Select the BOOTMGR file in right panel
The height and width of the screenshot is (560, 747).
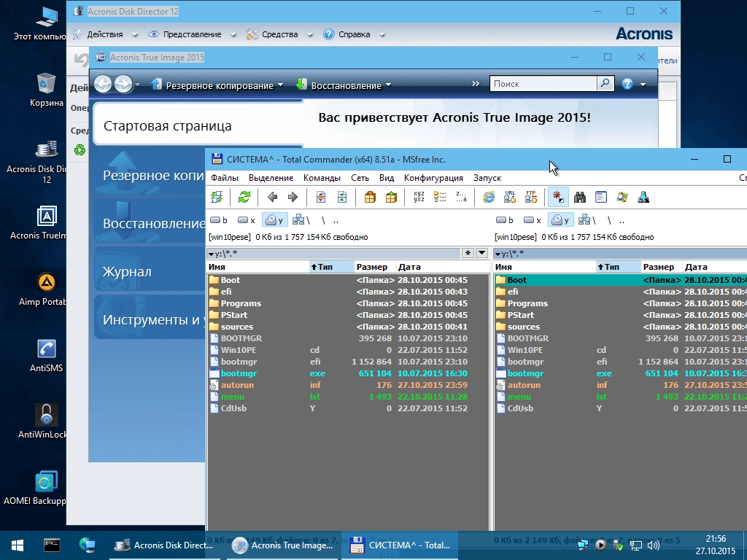click(x=620, y=338)
